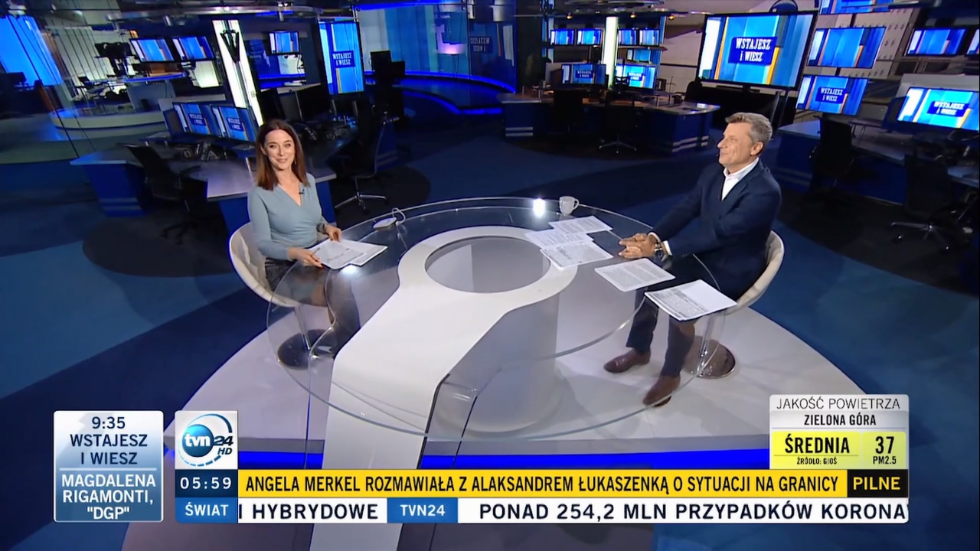Screen dimensions: 980x551
Task: Click the JAKOŚĆ POWIETRZA heading
Action: click(x=838, y=403)
